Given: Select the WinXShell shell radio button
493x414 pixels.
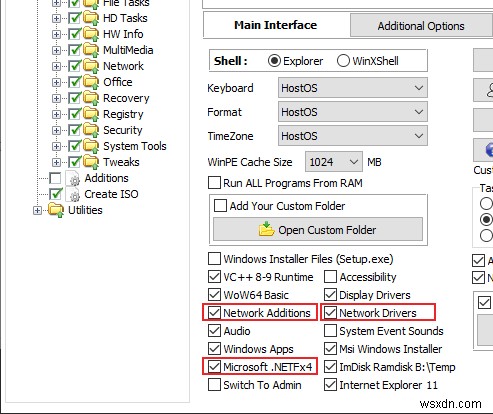Looking at the screenshot, I should 343,61.
